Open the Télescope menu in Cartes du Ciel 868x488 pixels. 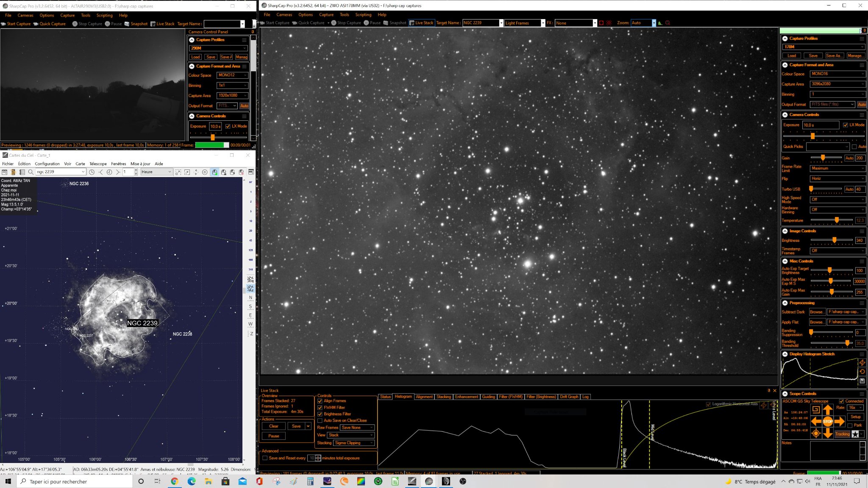pyautogui.click(x=98, y=164)
